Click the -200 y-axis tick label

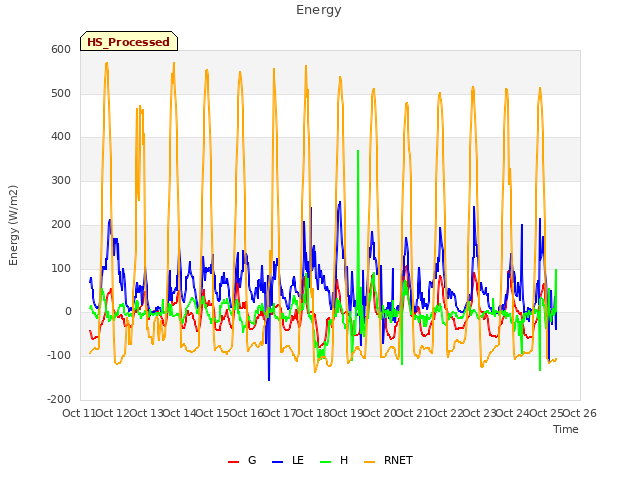coord(59,399)
